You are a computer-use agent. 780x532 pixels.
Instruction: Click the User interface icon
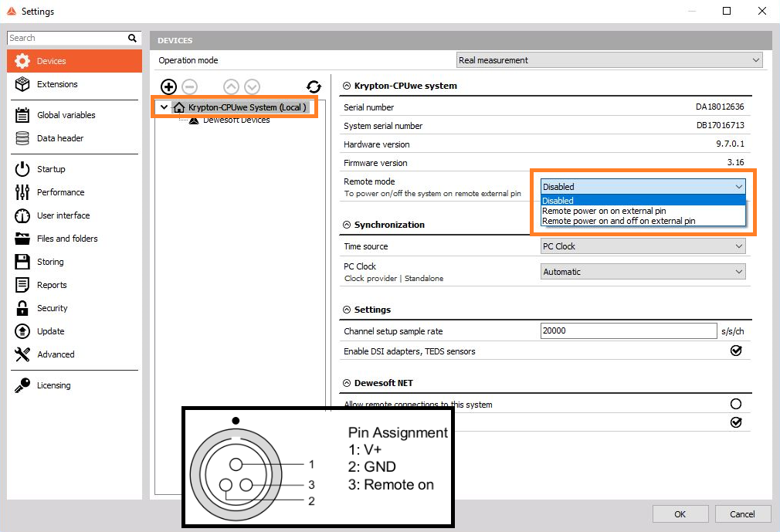point(22,215)
